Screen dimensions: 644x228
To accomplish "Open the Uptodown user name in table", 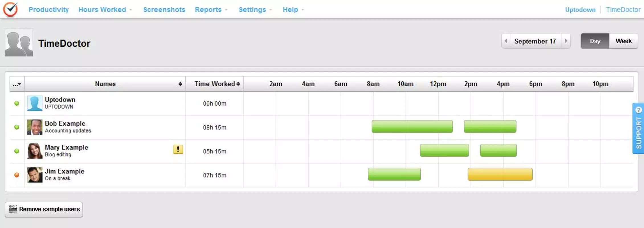I will click(60, 100).
